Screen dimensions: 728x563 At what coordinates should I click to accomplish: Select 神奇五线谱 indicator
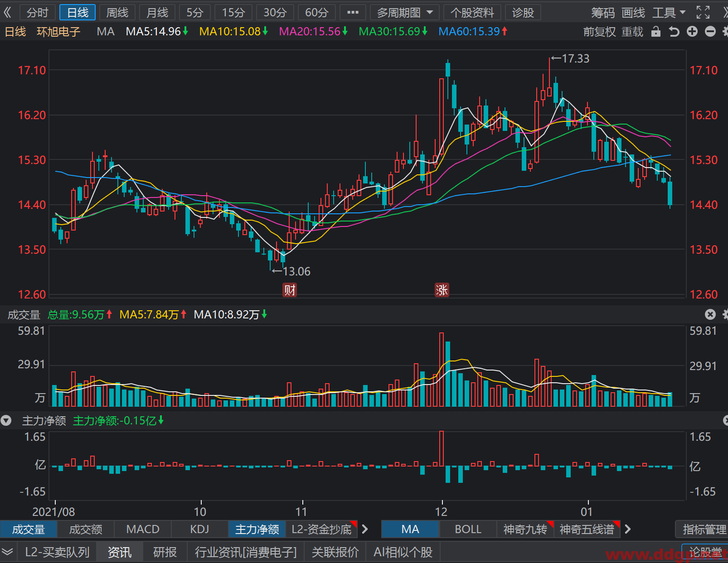point(587,529)
